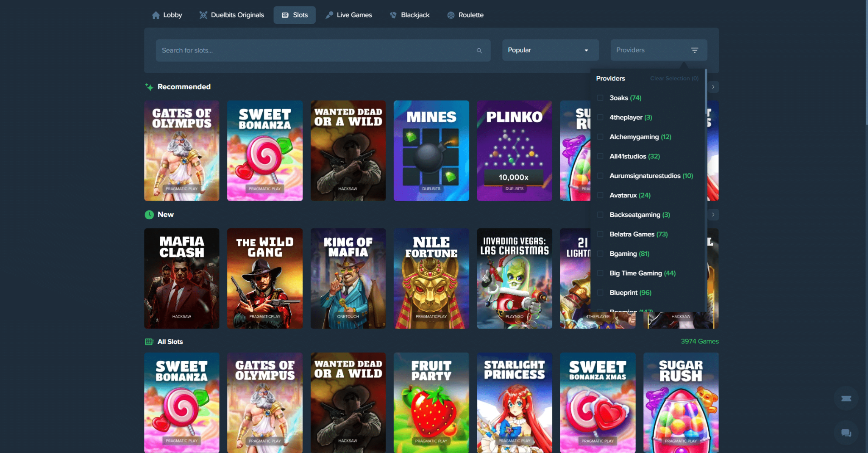Click the Lobby home icon
Image resolution: width=868 pixels, height=453 pixels.
point(156,15)
